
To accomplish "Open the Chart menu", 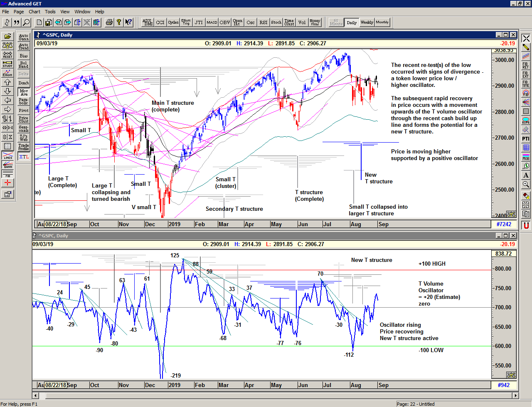I will pyautogui.click(x=34, y=12).
